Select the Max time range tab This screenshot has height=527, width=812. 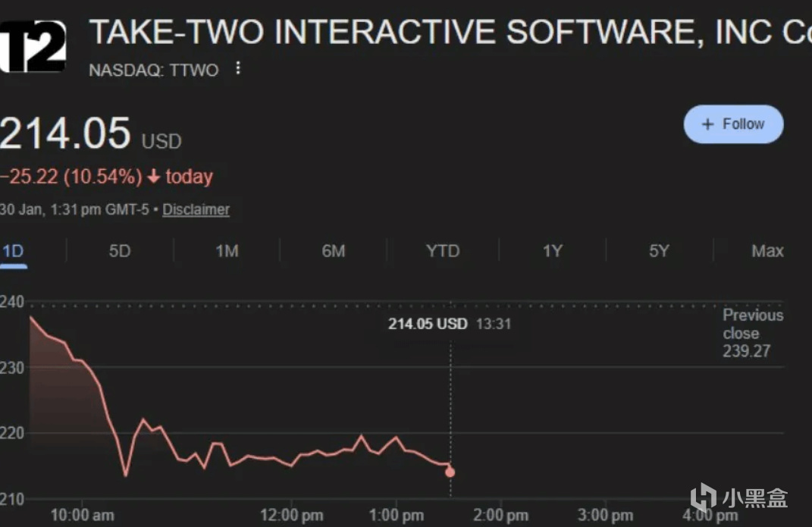[x=767, y=251]
